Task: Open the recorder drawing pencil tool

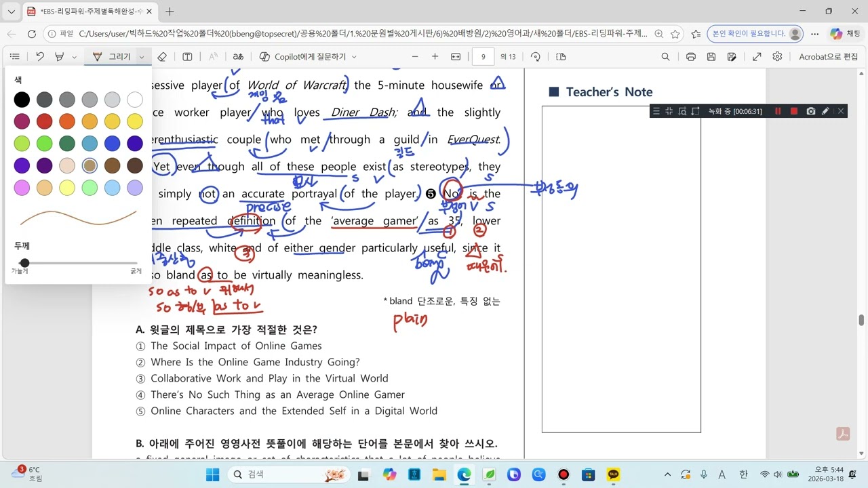Action: click(x=825, y=111)
